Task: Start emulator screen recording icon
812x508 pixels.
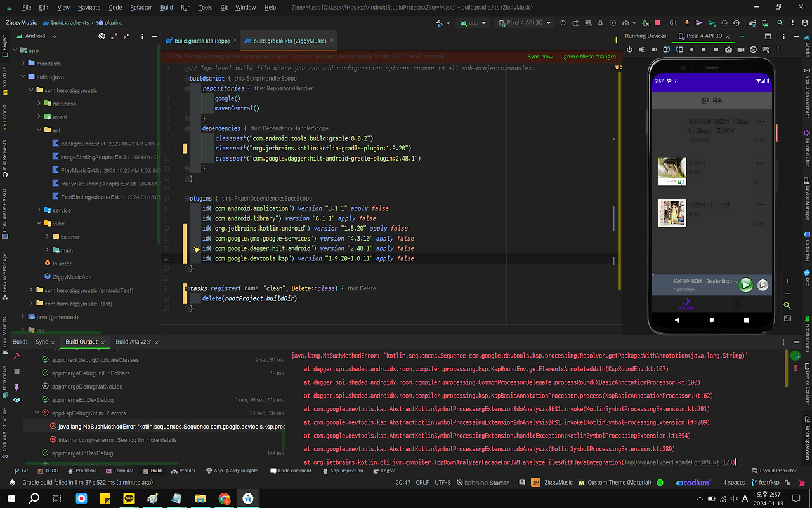Action: [740, 50]
